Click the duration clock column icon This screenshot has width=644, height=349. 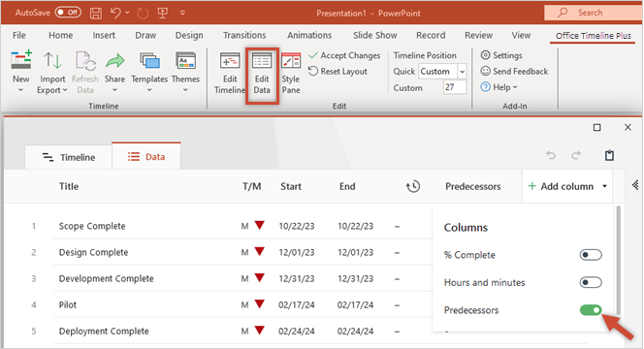(x=413, y=186)
